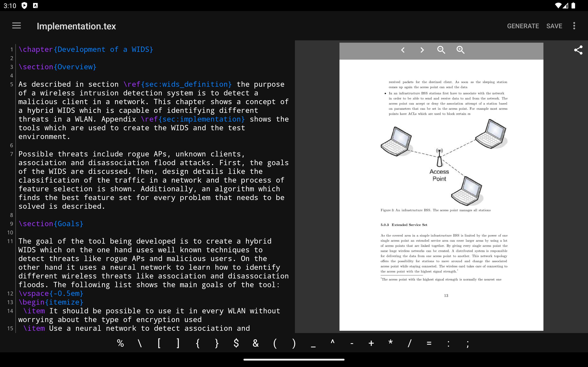Insert a caret symbol

[332, 343]
